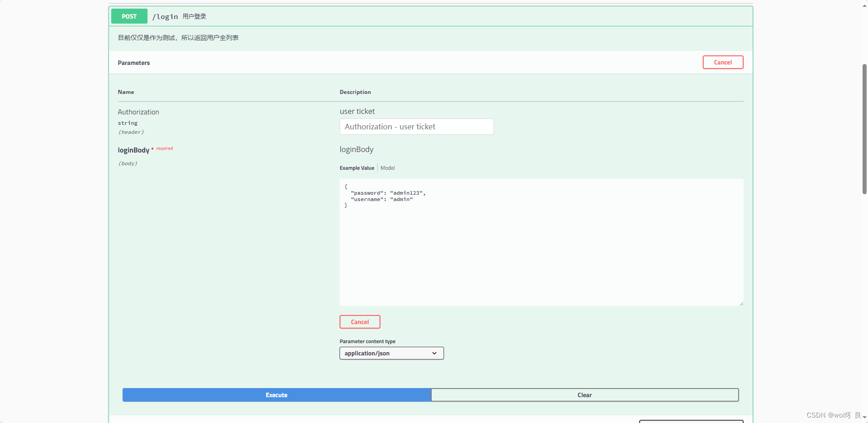Switch to the Example Value tab
This screenshot has width=868, height=423.
(357, 168)
